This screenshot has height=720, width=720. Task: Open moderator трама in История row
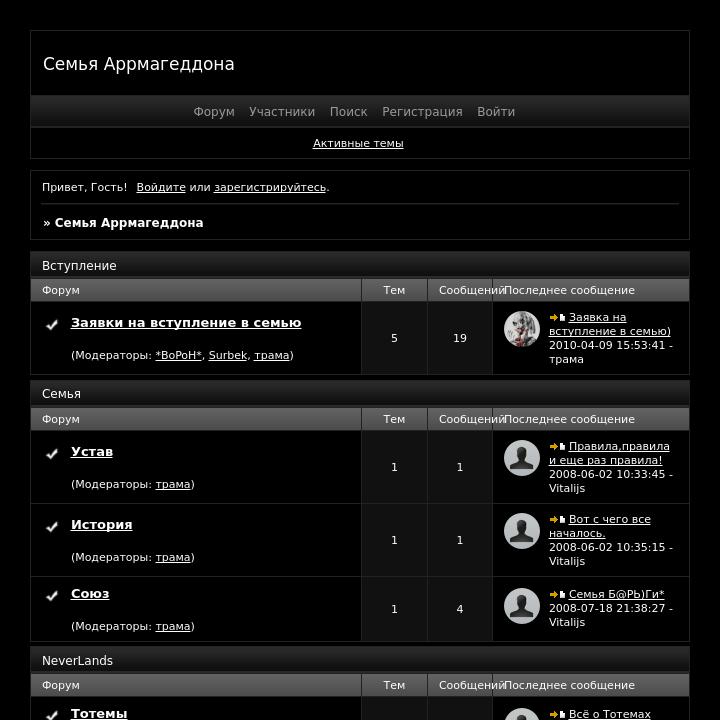point(173,557)
